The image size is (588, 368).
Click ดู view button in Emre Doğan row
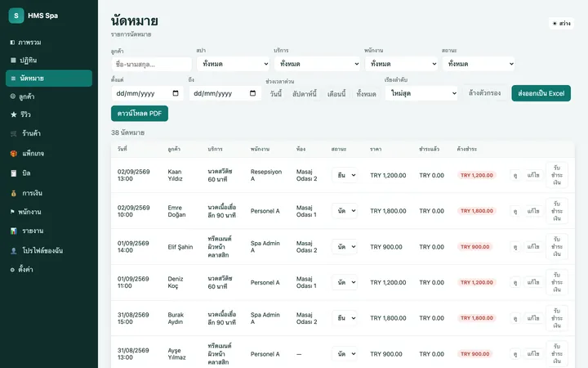pyautogui.click(x=515, y=211)
